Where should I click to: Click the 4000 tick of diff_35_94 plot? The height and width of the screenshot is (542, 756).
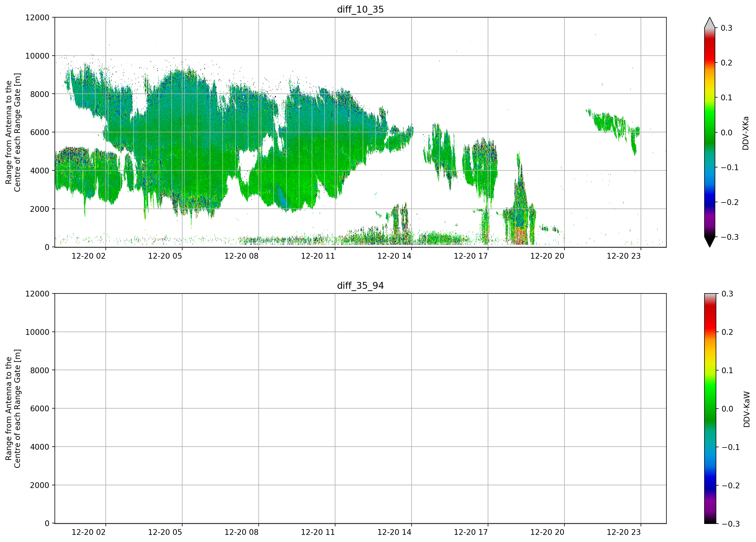[40, 447]
